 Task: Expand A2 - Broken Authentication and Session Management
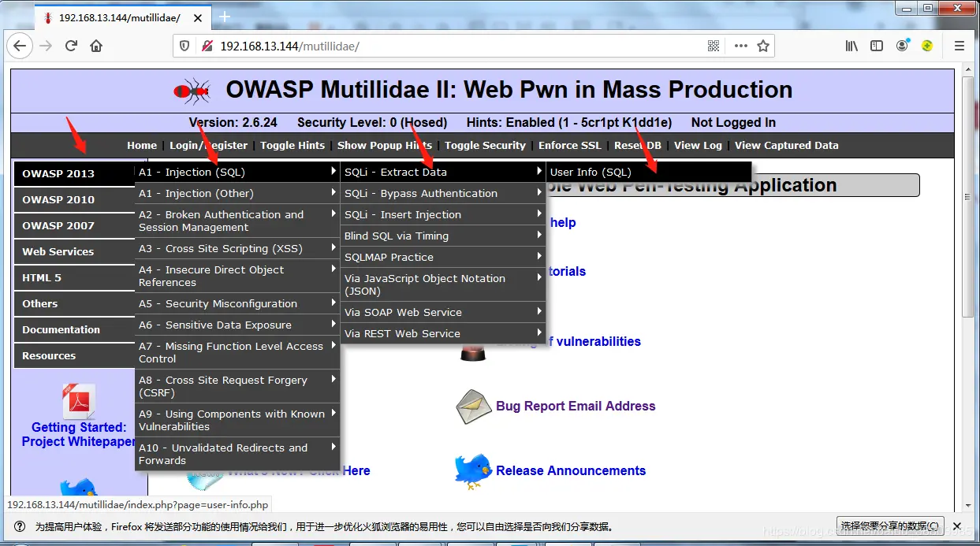237,221
